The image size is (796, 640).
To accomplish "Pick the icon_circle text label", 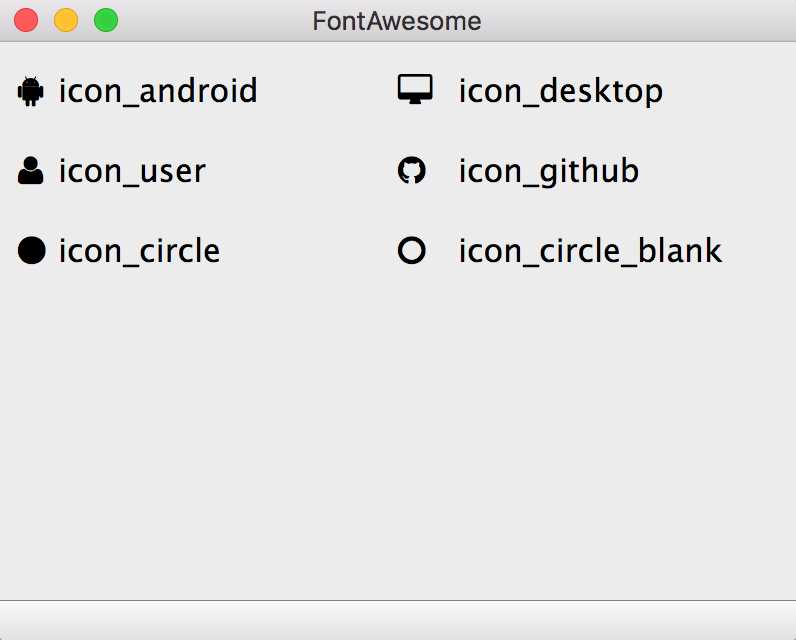I will click(x=139, y=250).
